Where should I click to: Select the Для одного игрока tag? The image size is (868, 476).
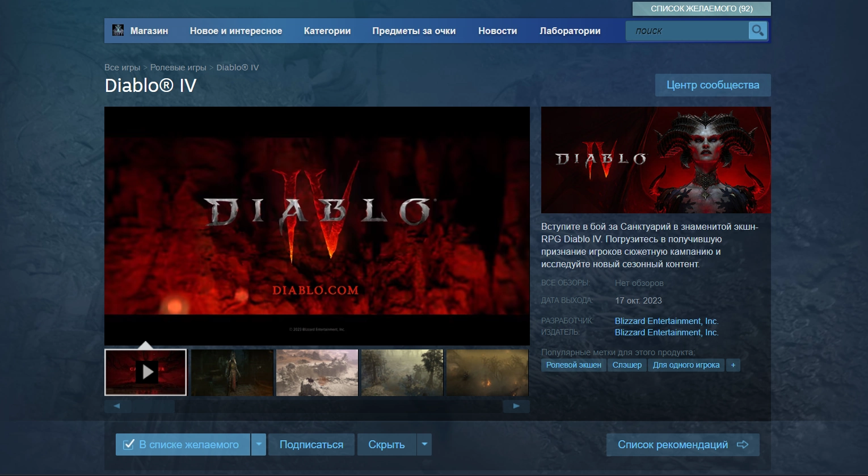[x=686, y=365]
